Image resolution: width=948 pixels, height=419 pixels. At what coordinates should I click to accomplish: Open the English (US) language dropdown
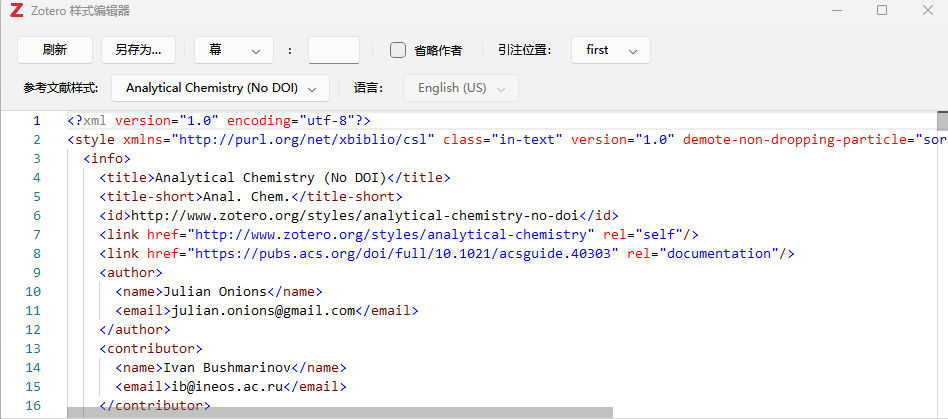(460, 88)
